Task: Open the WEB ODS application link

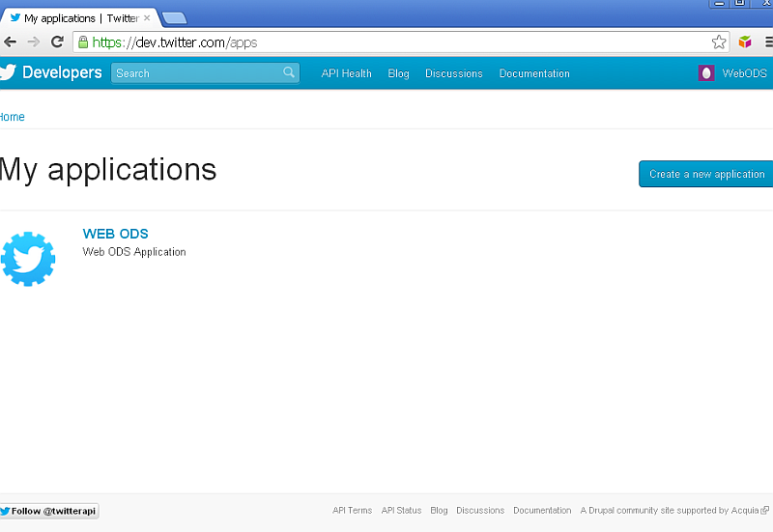Action: [x=115, y=234]
